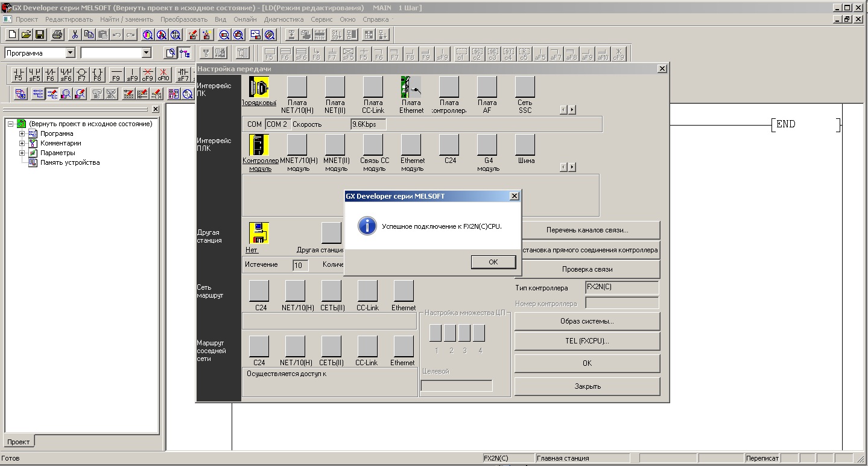This screenshot has width=868, height=466.
Task: Switch to the Проект tab below tree
Action: 19,442
